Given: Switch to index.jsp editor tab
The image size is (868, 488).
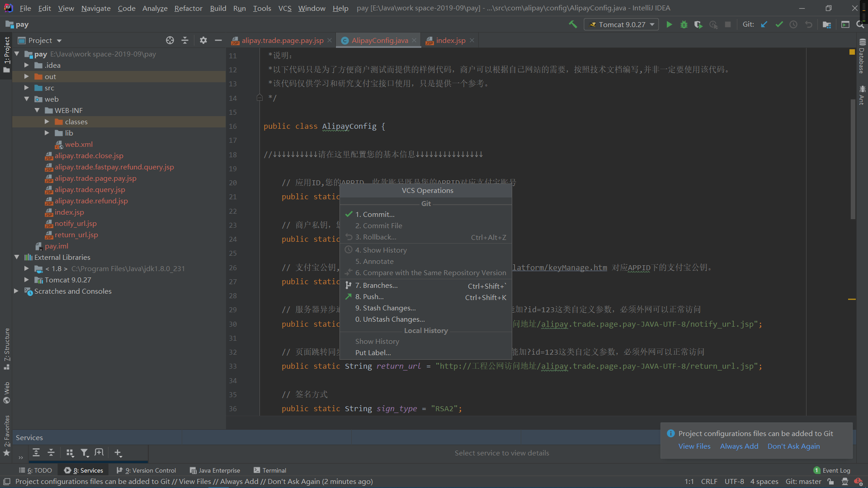Looking at the screenshot, I should (450, 40).
